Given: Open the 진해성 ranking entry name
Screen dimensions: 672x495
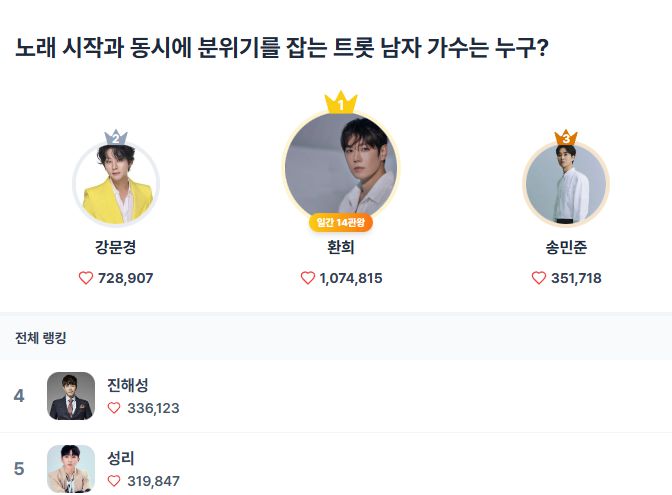Looking at the screenshot, I should point(128,385).
